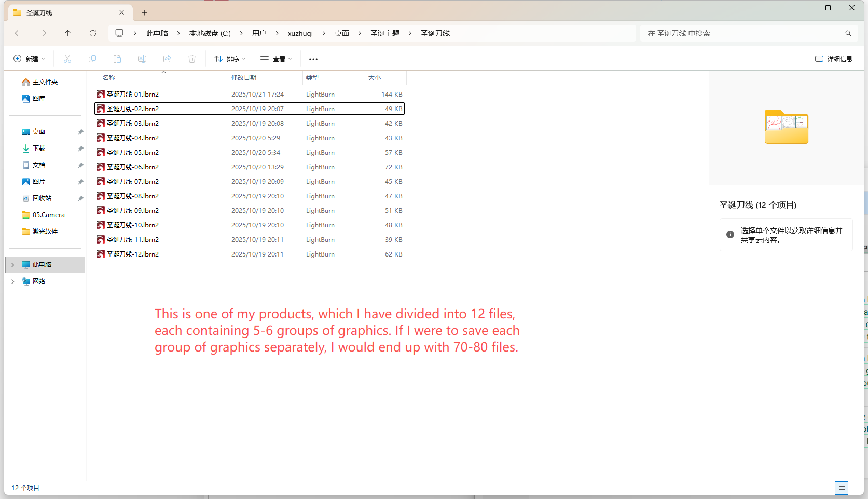Screen dimensions: 868x499
Task: Refresh the current folder view
Action: (93, 33)
